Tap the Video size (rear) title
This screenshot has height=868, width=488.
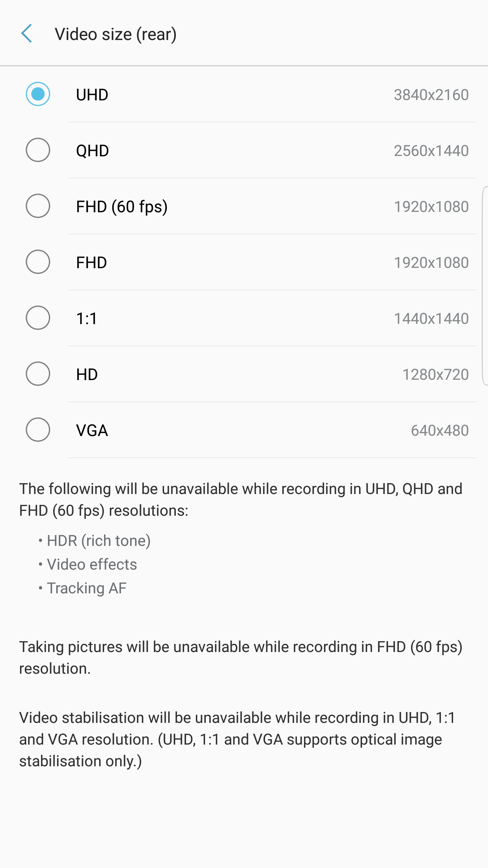(116, 34)
